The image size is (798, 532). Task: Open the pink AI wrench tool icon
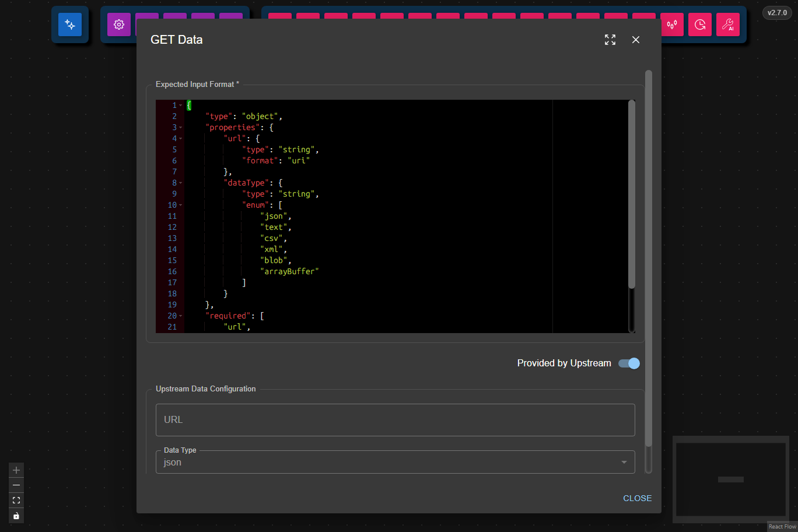(728, 24)
